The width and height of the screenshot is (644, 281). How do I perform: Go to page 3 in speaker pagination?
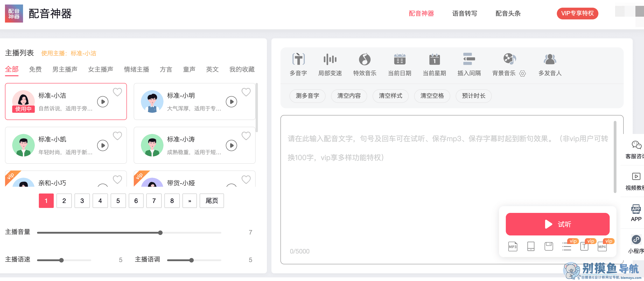tap(82, 200)
